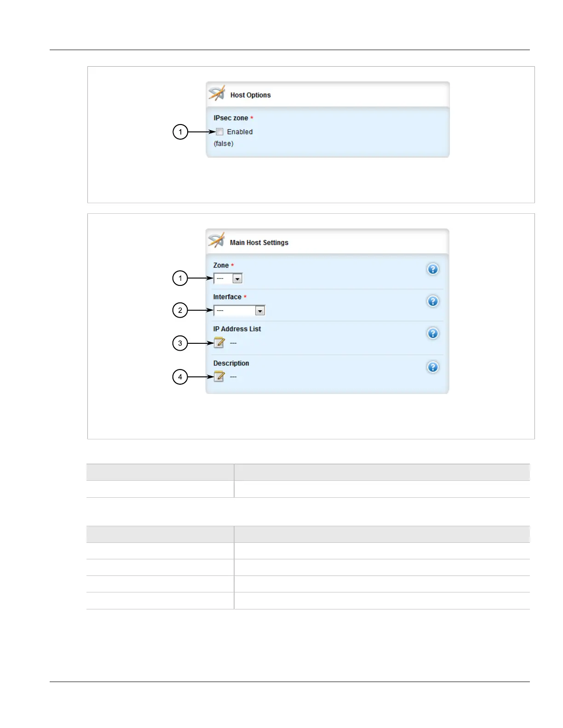Click the Host Options header title
This screenshot has height=728, width=563.
250,95
